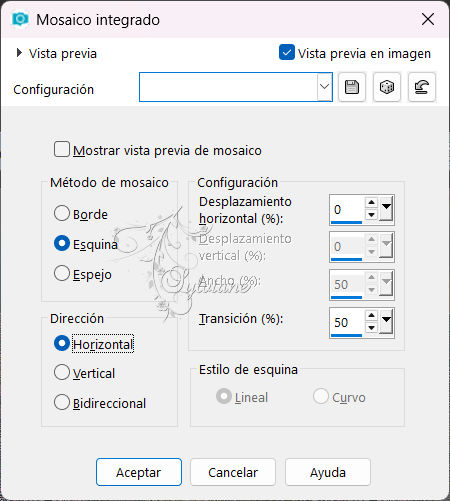Open Desplazamiento horizontal slider dropdown arrow
The height and width of the screenshot is (501, 450).
pyautogui.click(x=386, y=208)
